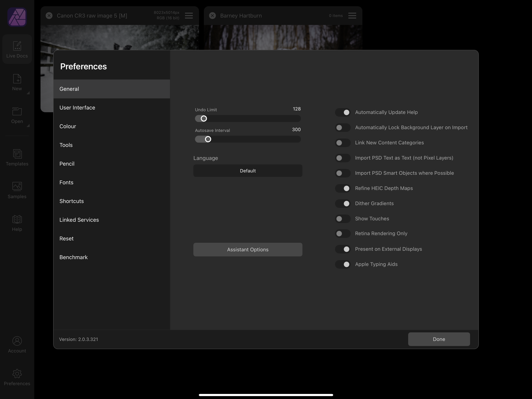
Task: Enable Show Touches switch
Action: point(343,219)
